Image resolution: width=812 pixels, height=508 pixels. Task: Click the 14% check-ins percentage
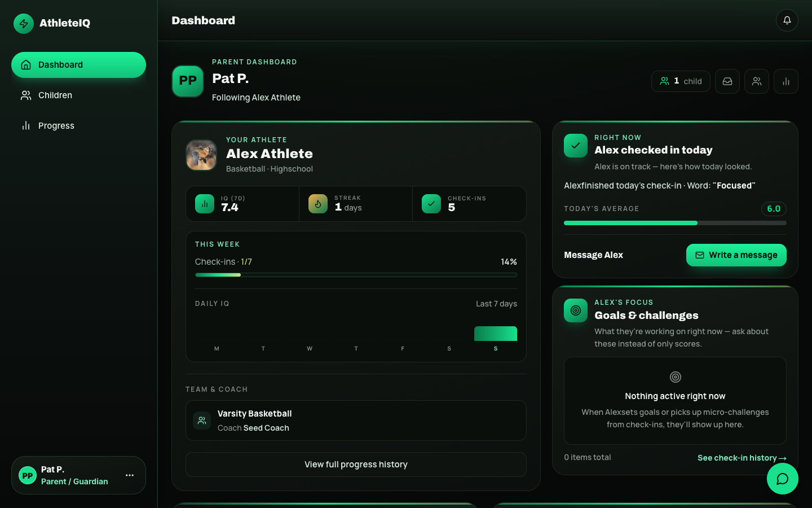[x=509, y=262]
